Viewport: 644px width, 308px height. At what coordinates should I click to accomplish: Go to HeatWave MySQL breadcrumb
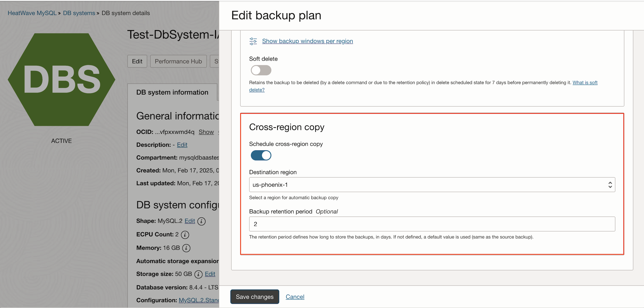click(x=32, y=13)
